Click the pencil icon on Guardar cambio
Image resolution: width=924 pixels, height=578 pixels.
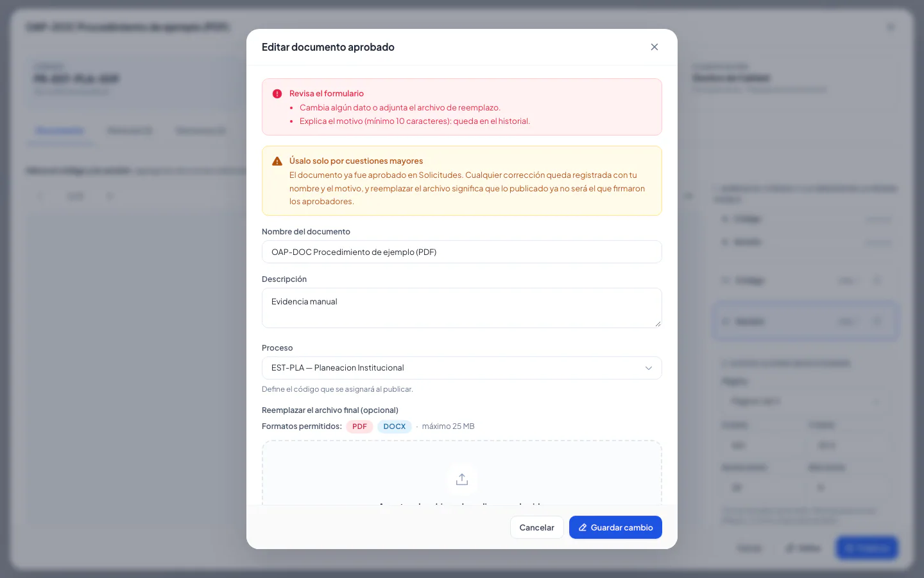[583, 527]
